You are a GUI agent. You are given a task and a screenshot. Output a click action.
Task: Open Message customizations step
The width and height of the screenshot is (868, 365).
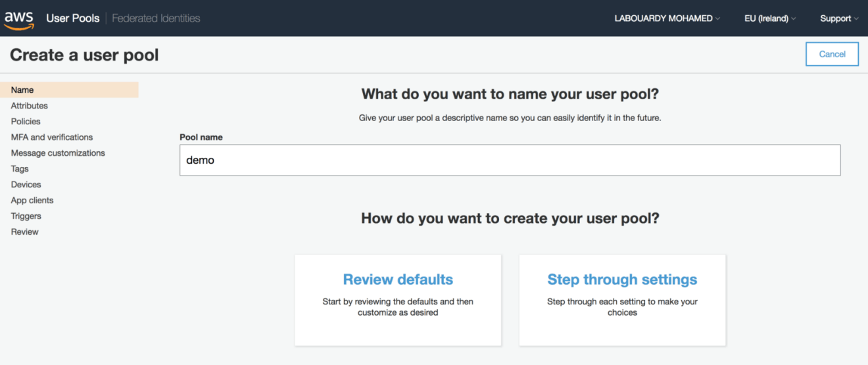tap(58, 153)
